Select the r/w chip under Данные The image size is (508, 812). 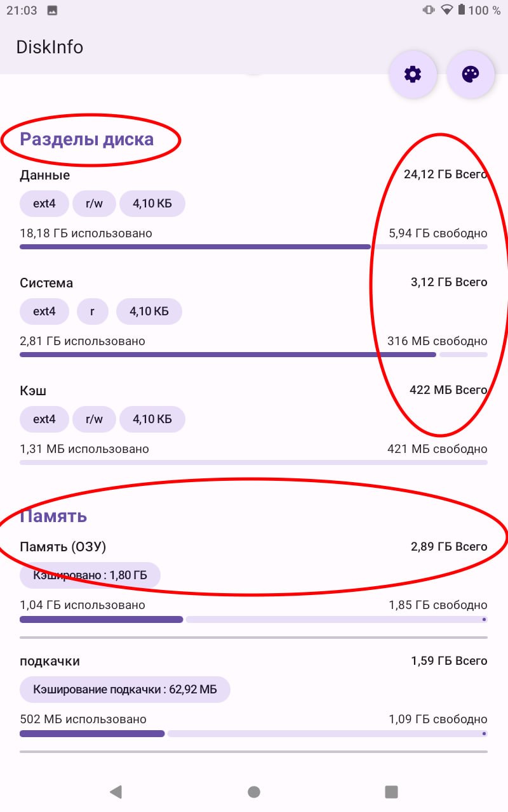pos(94,204)
